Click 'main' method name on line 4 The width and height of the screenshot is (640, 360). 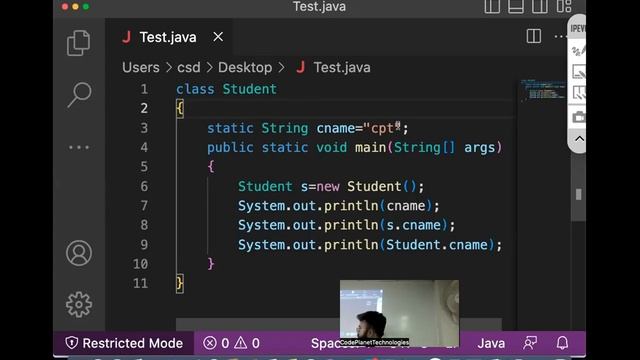tap(370, 147)
